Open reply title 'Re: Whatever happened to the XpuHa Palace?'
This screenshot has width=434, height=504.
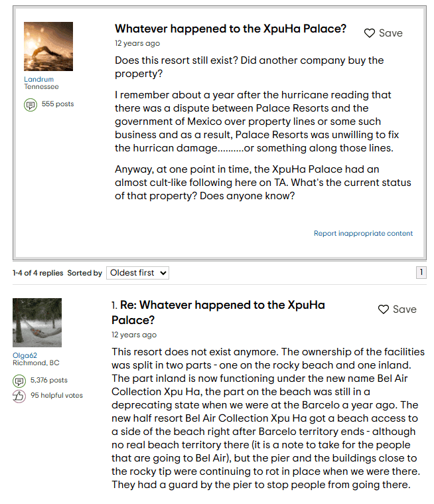[x=218, y=312]
